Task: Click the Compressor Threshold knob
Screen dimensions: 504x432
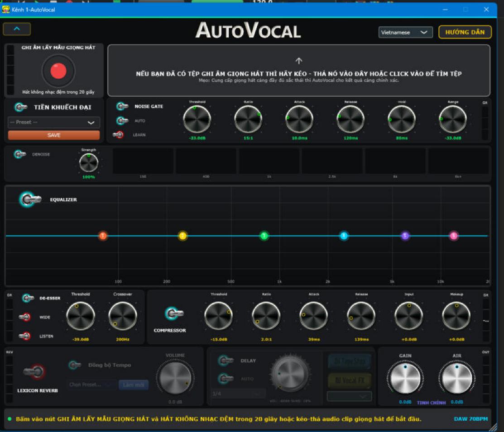Action: [x=219, y=316]
